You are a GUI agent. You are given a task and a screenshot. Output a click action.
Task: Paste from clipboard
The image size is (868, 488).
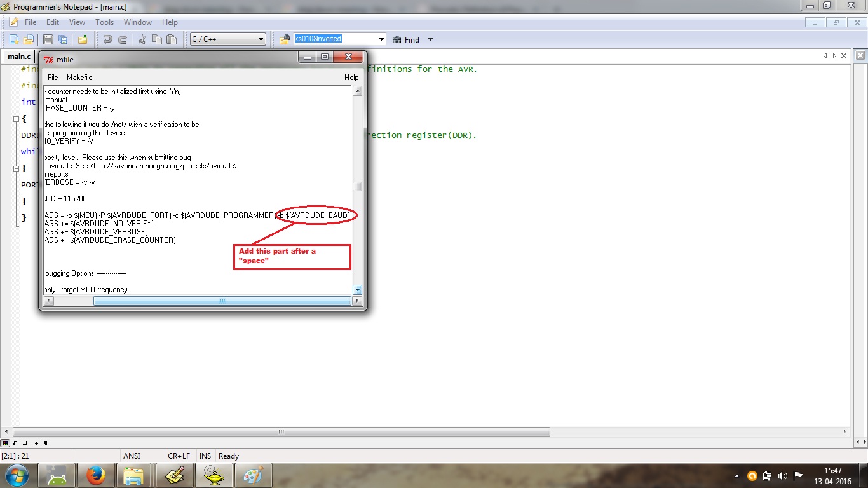[172, 39]
